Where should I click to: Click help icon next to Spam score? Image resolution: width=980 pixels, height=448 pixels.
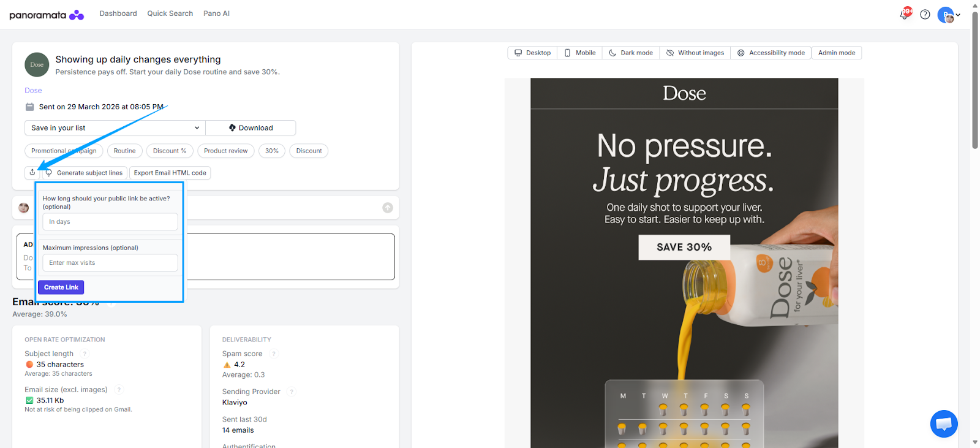point(274,354)
